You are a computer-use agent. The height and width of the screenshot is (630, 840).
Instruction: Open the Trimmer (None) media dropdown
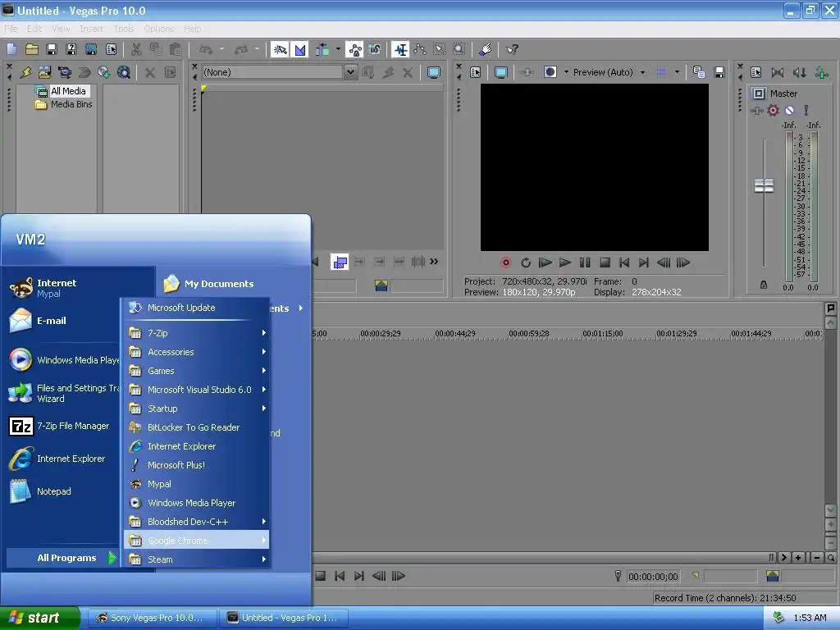coord(350,72)
